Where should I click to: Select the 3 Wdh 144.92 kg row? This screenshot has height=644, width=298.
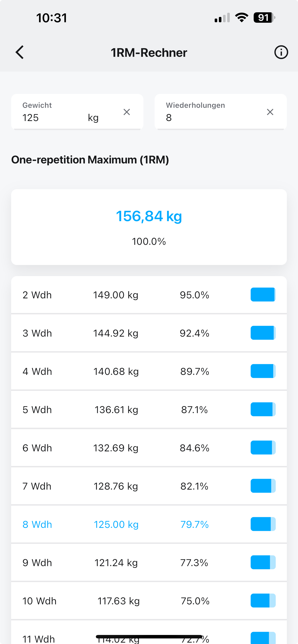pyautogui.click(x=149, y=333)
